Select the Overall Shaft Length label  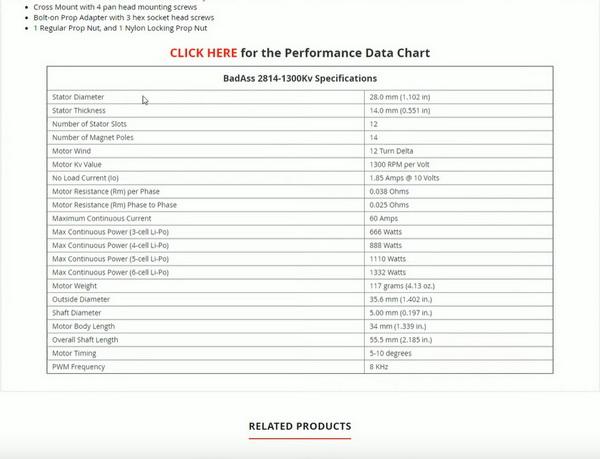[x=85, y=340]
